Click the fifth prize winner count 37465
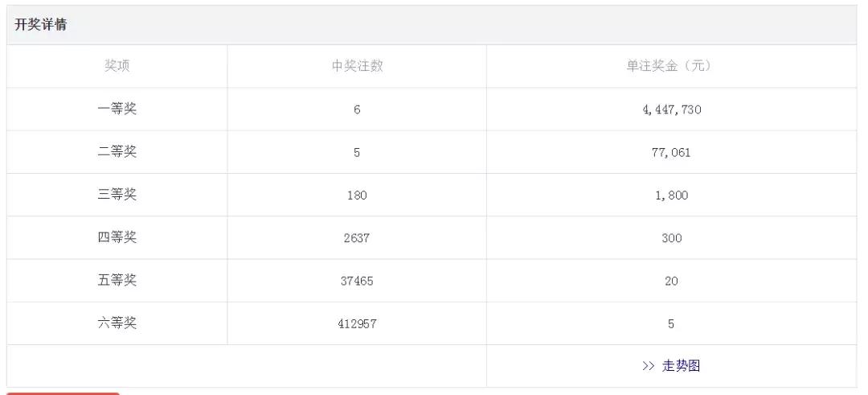The image size is (868, 395). click(x=357, y=281)
